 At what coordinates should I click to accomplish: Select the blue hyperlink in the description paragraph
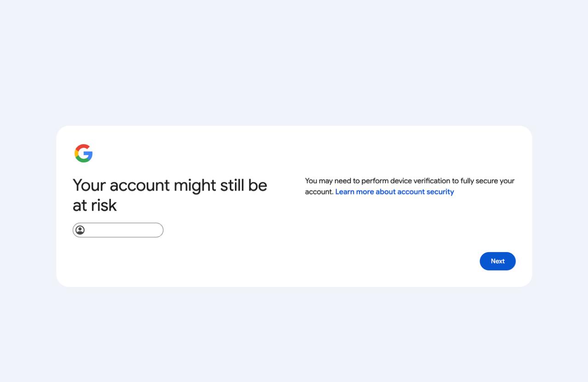point(394,191)
